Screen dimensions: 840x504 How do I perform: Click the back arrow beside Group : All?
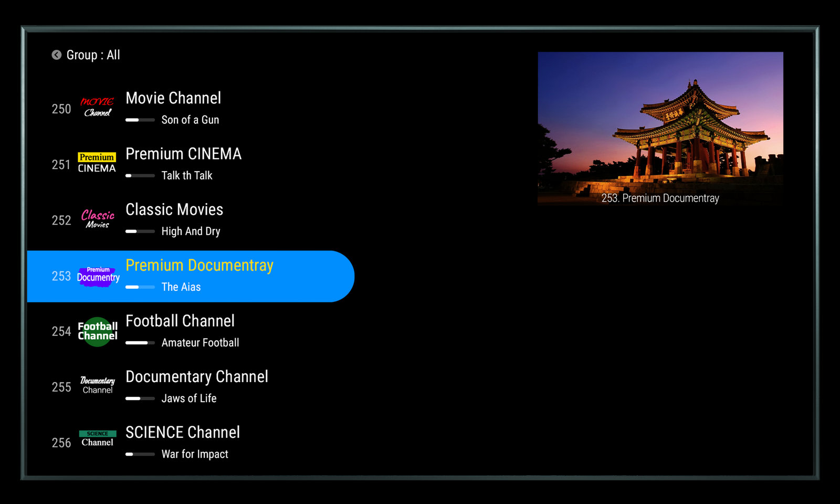point(56,55)
